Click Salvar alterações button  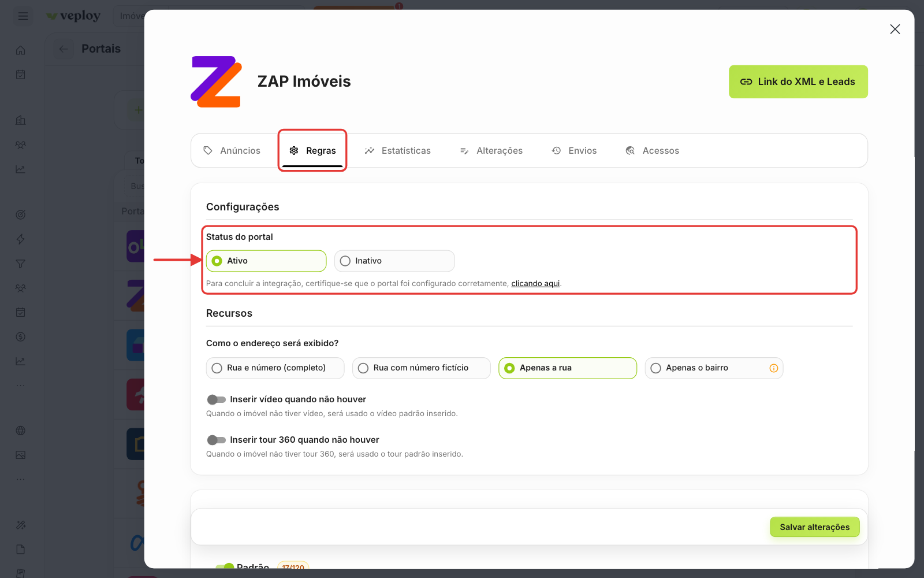pyautogui.click(x=814, y=527)
